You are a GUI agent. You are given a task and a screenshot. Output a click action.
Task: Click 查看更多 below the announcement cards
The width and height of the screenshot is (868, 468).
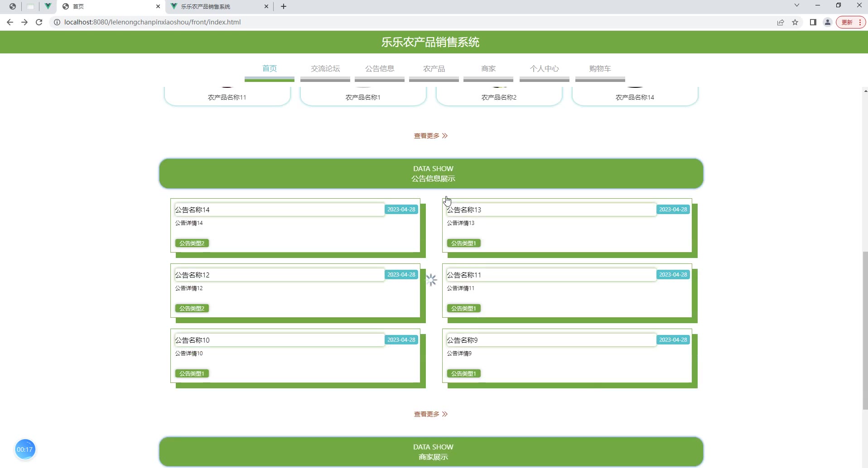(x=431, y=414)
